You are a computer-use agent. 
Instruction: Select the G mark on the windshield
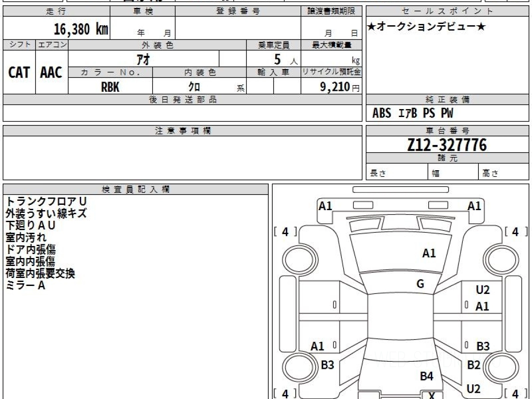[420, 284]
